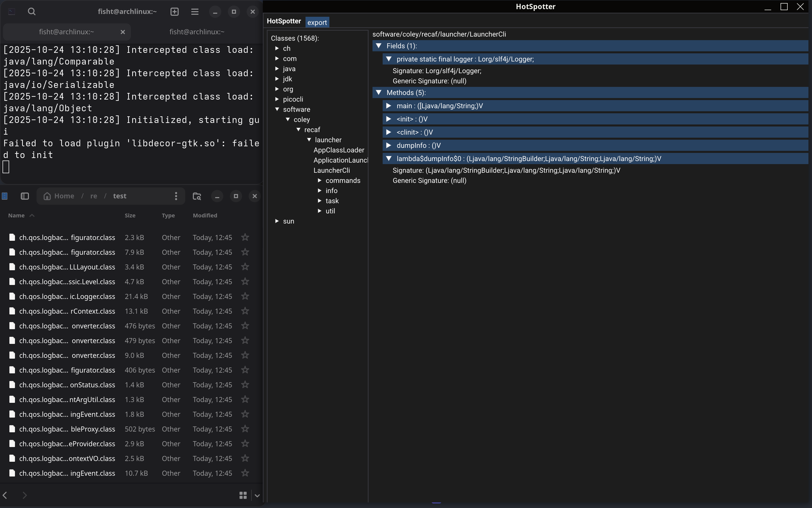Expand the commands package node
This screenshot has height=508, width=812.
click(x=320, y=180)
